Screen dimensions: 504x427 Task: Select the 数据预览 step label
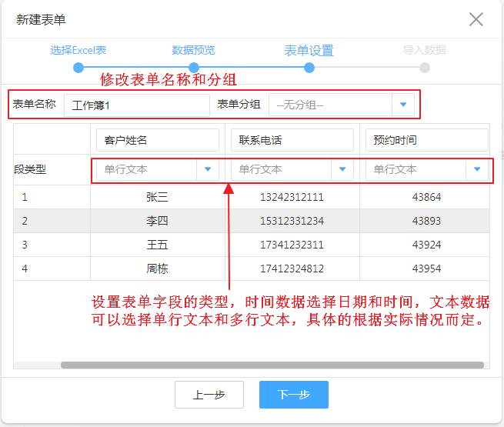click(194, 50)
